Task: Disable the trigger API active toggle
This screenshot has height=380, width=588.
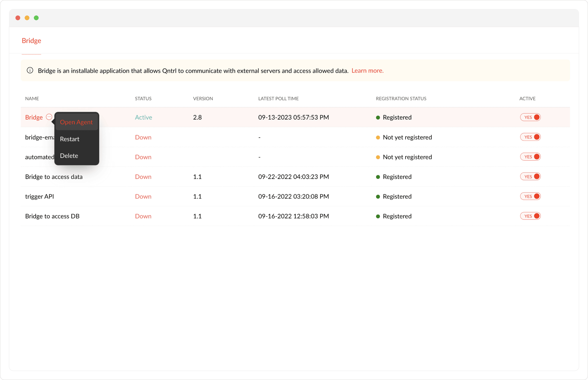Action: pyautogui.click(x=530, y=196)
